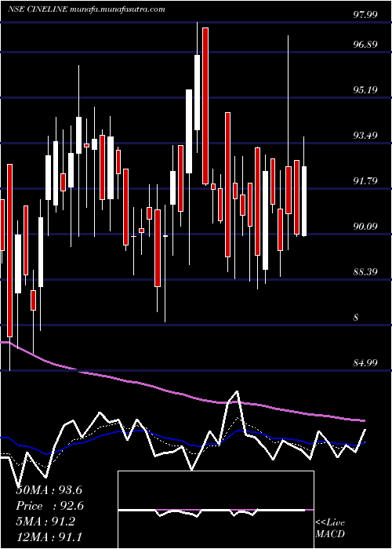392x549 pixels.
Task: Click the NSE CINELINE munafasutra chart title
Action: coord(86,9)
